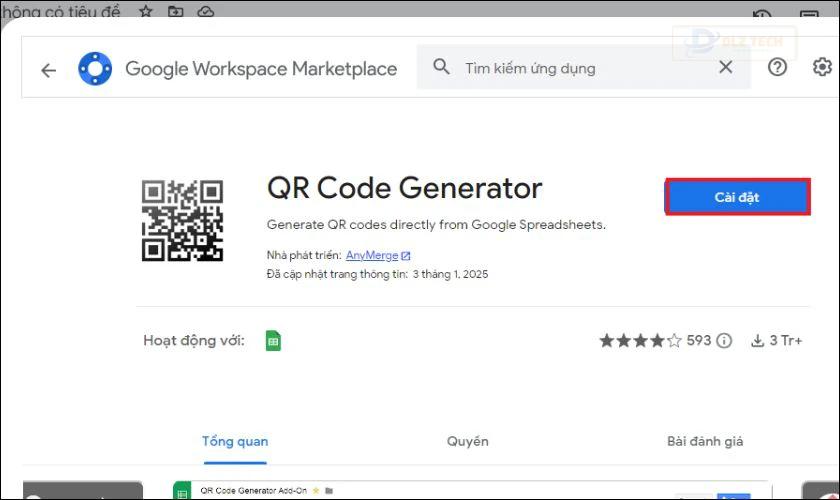
Task: Click the star rating display
Action: pyautogui.click(x=641, y=341)
